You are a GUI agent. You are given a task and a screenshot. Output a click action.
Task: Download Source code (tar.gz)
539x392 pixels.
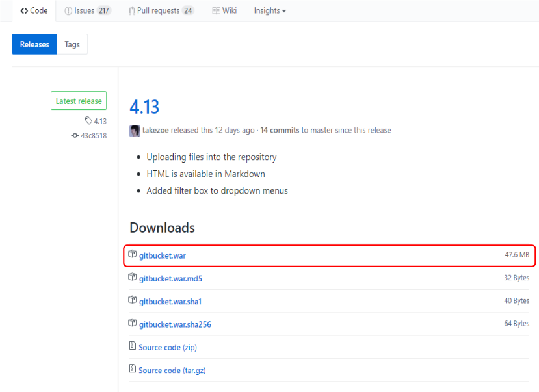point(172,371)
